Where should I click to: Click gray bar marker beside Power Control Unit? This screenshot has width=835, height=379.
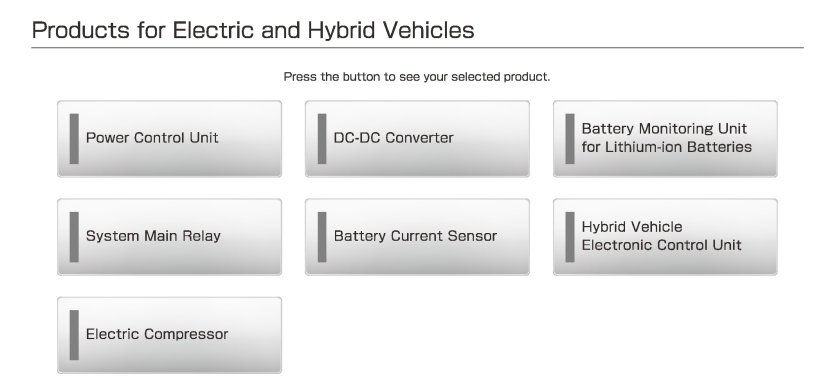[x=74, y=138]
